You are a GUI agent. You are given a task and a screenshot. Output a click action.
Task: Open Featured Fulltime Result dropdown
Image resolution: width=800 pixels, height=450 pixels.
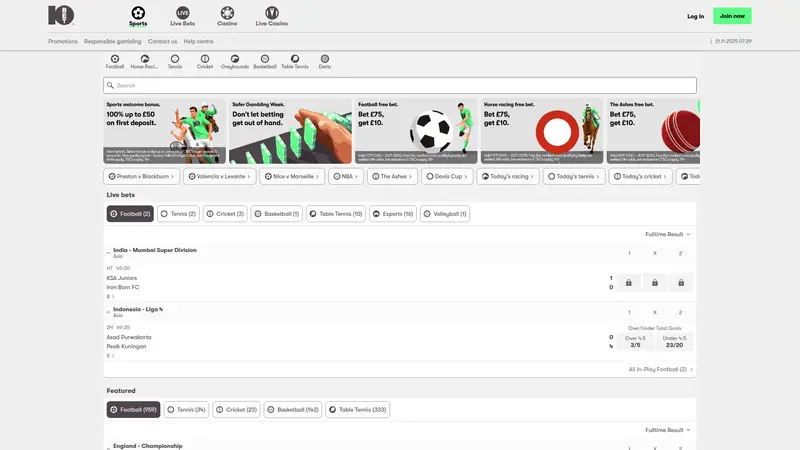coord(667,430)
